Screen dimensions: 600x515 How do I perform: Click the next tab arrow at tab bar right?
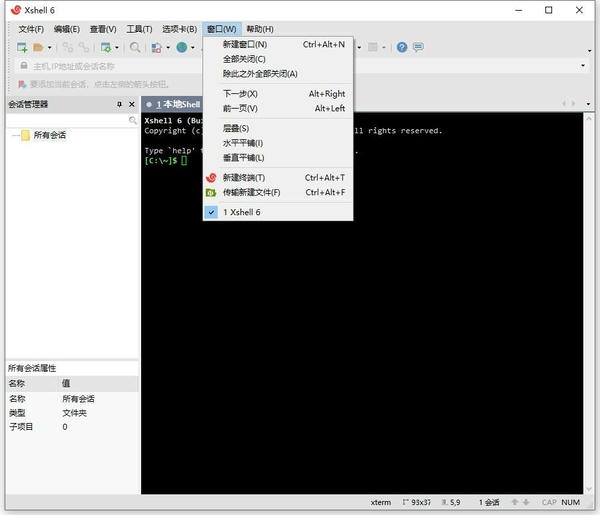[x=573, y=104]
